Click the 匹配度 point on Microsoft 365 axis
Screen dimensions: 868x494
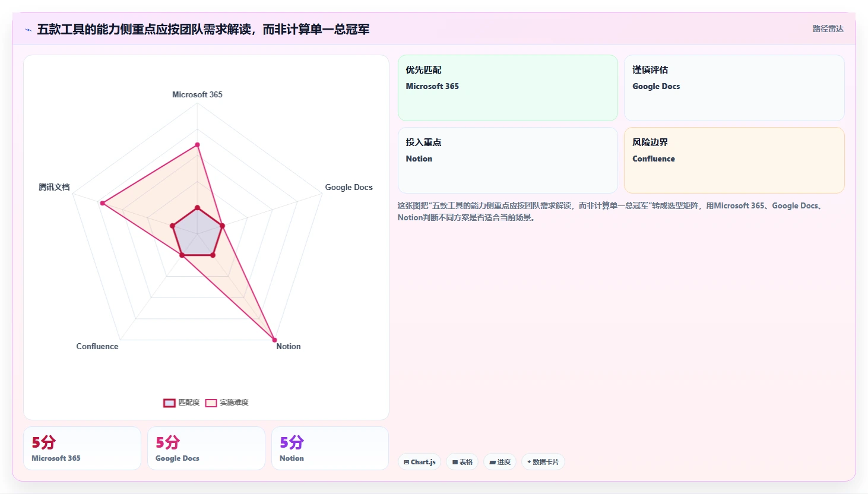tap(197, 208)
